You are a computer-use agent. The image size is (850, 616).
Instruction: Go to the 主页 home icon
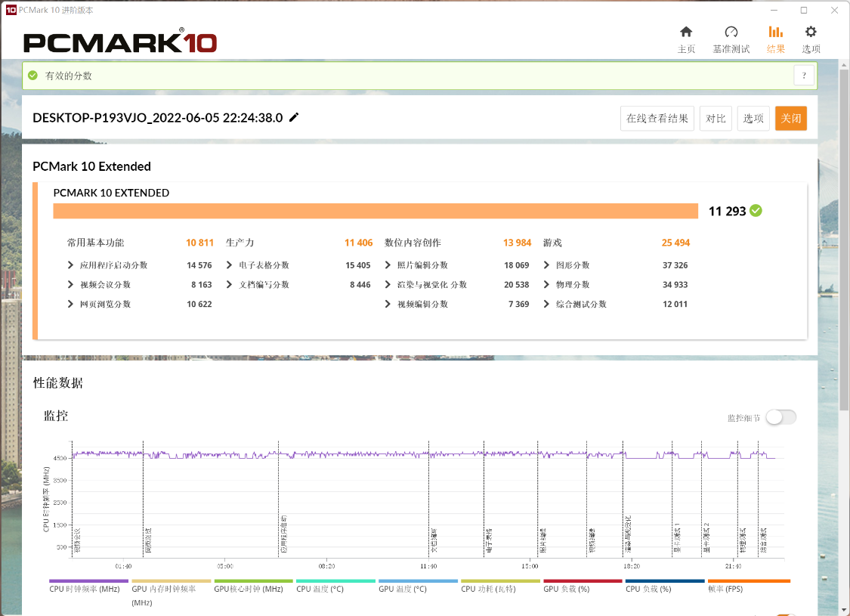(686, 32)
